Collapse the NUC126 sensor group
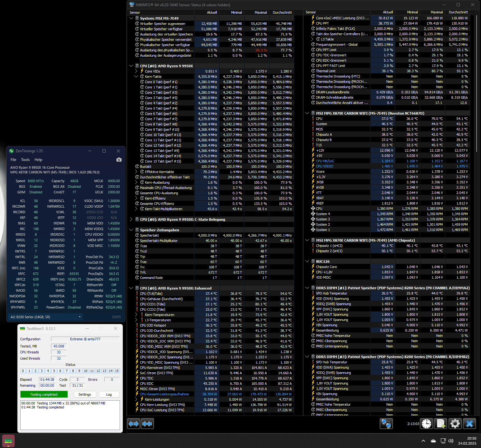The height and width of the screenshot is (448, 481). coord(307,262)
